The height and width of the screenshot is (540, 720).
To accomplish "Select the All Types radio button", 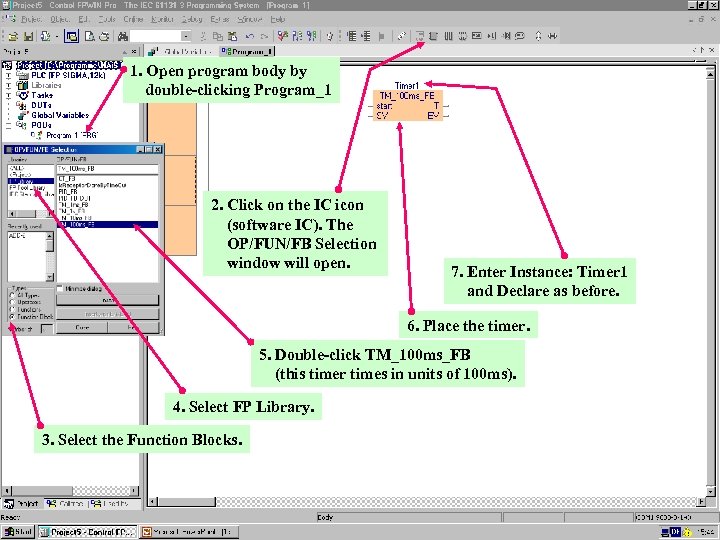I will pyautogui.click(x=12, y=295).
